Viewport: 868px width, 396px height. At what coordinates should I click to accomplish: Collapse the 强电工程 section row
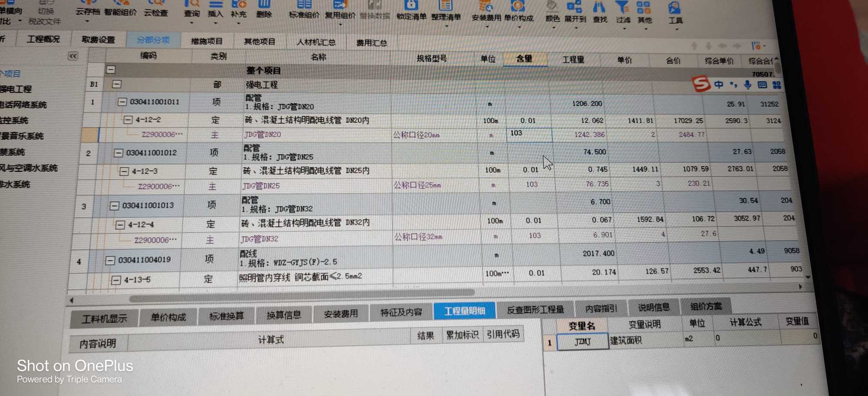click(117, 84)
